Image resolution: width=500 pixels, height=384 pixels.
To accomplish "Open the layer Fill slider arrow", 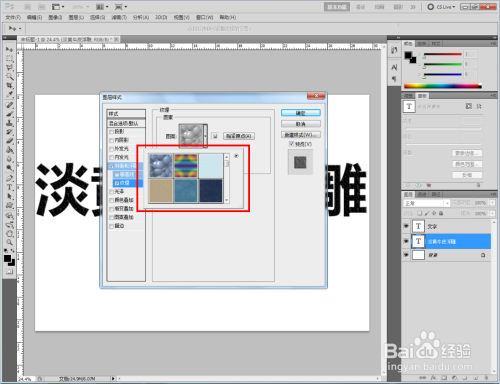I will 492,213.
